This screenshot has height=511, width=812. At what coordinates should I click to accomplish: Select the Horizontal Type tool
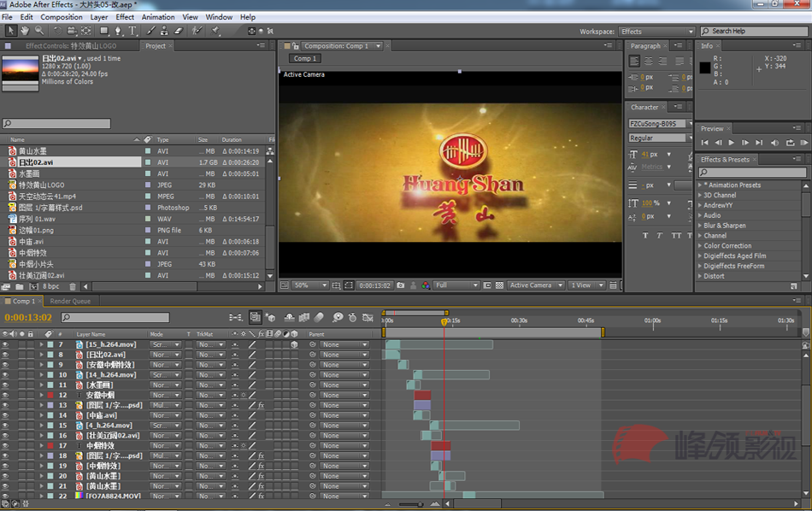click(x=132, y=31)
